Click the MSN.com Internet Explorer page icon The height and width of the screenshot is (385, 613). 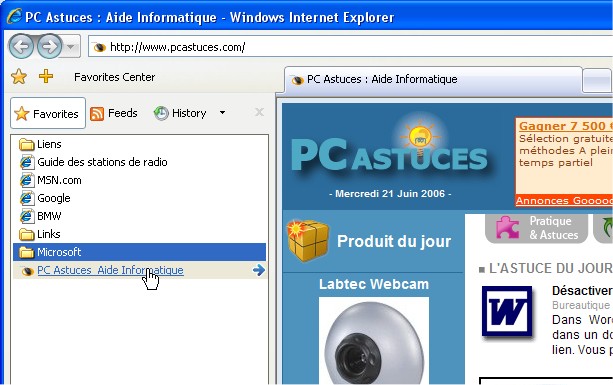(27, 180)
